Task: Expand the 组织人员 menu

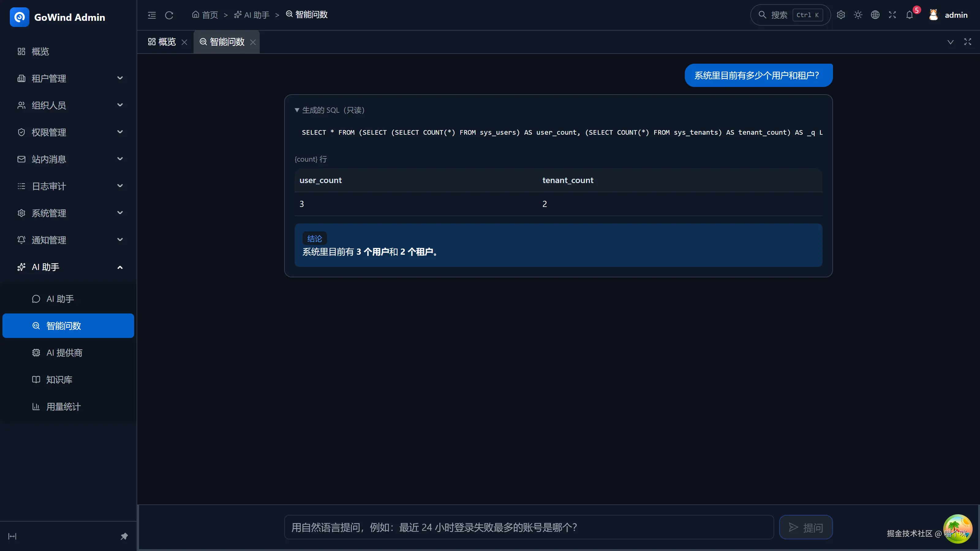Action: point(69,105)
